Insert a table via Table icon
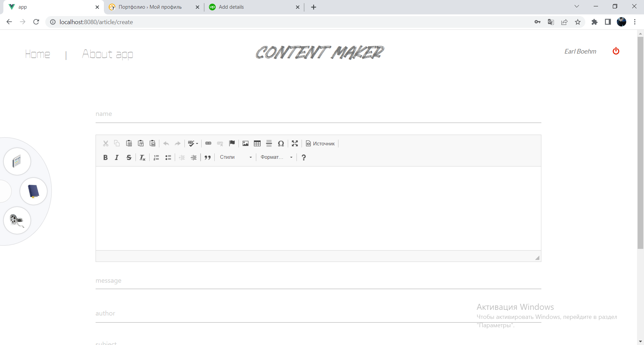Image resolution: width=644 pixels, height=345 pixels. tap(257, 143)
